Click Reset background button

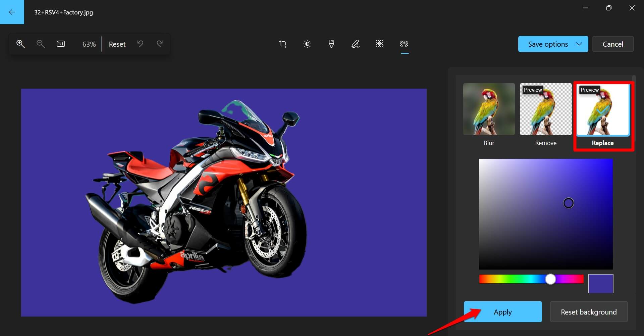coord(589,312)
